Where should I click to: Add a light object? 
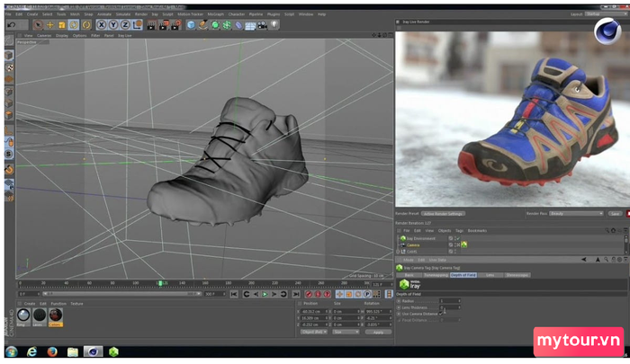(274, 25)
